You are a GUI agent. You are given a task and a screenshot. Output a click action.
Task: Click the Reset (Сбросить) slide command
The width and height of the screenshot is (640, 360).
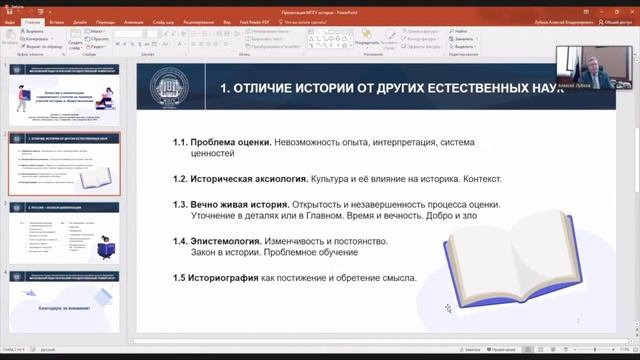pos(97,39)
